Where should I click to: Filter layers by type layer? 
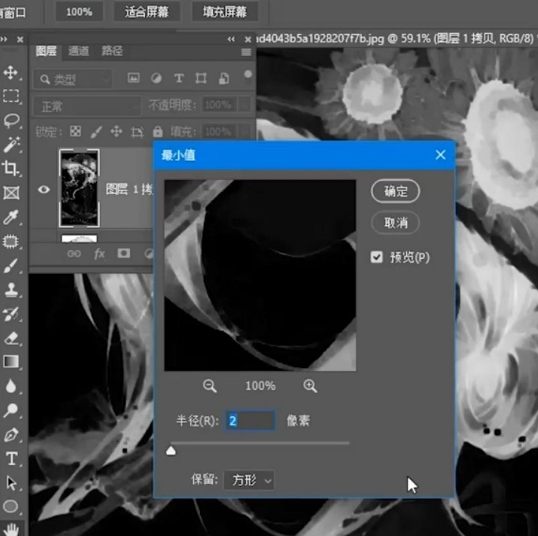[179, 78]
